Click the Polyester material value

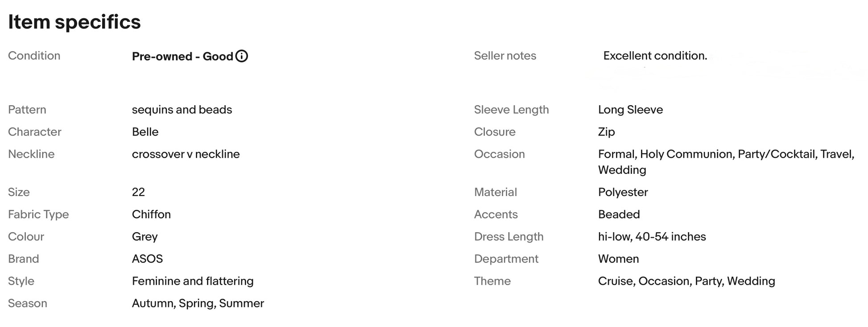tap(623, 192)
